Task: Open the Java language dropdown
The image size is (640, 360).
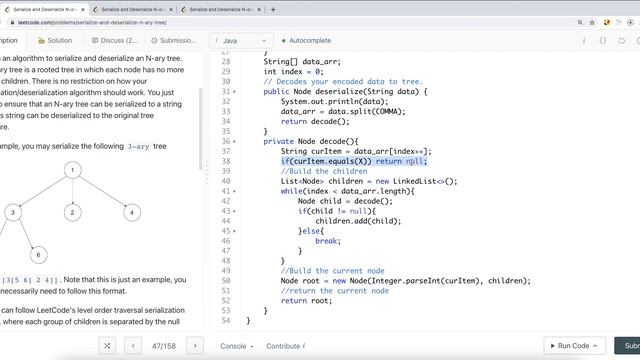Action: click(x=241, y=41)
